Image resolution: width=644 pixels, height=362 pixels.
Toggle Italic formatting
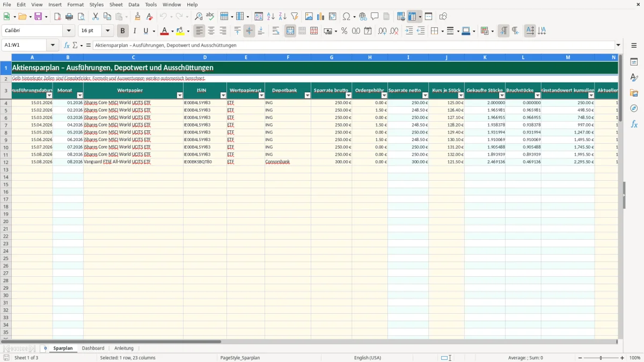[134, 31]
